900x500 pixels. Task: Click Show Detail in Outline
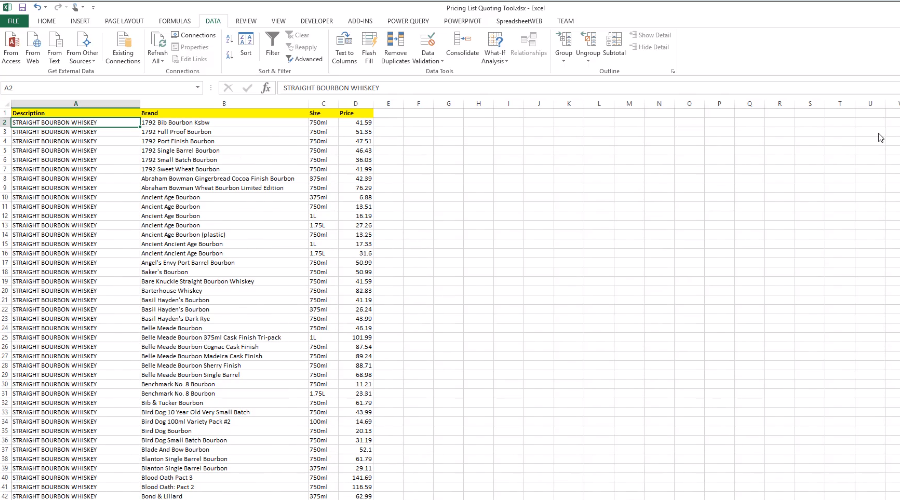[650, 35]
